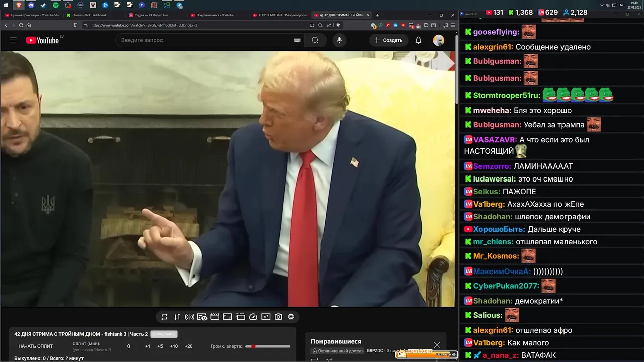Image resolution: width=644 pixels, height=362 pixels.
Task: Click the video player frame
Action: tap(227, 178)
